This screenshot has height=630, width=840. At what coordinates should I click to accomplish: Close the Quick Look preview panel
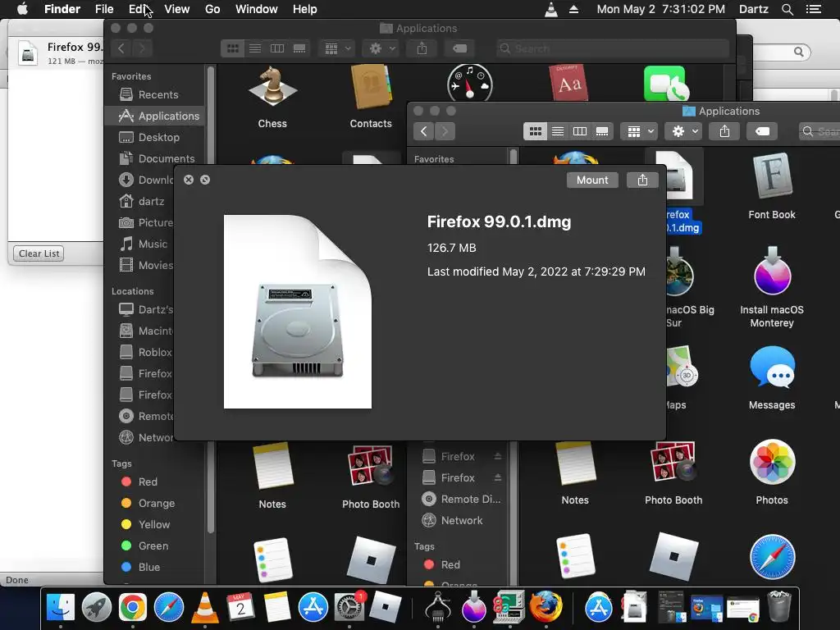click(x=189, y=180)
